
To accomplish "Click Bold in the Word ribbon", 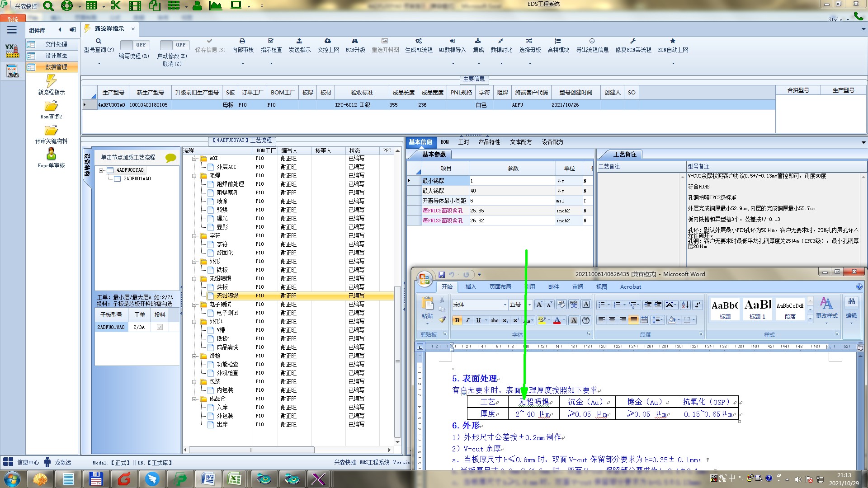I will [x=457, y=320].
